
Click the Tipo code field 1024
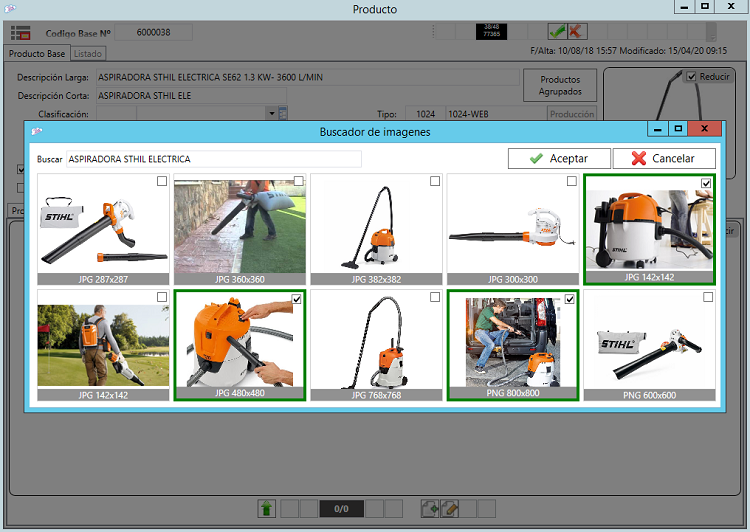coord(425,114)
